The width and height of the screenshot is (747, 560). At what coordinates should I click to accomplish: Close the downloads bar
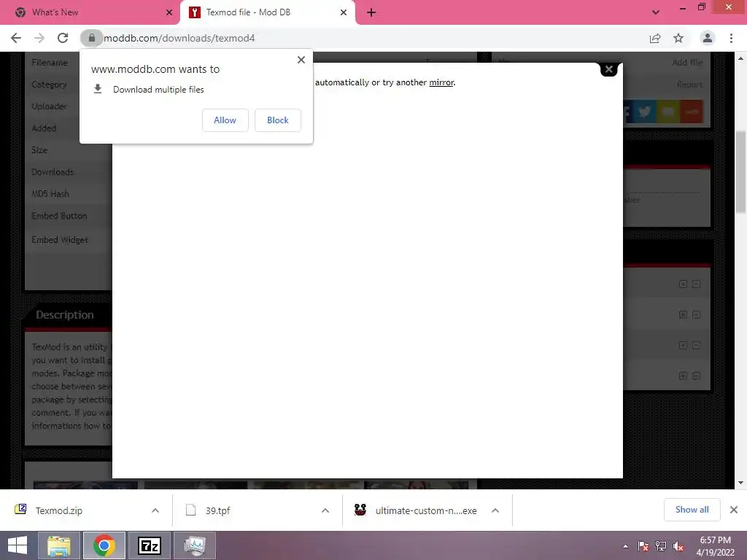(x=734, y=510)
